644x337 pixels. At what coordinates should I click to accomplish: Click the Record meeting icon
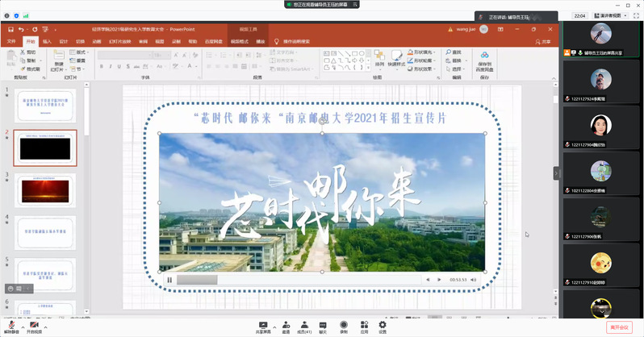click(344, 324)
